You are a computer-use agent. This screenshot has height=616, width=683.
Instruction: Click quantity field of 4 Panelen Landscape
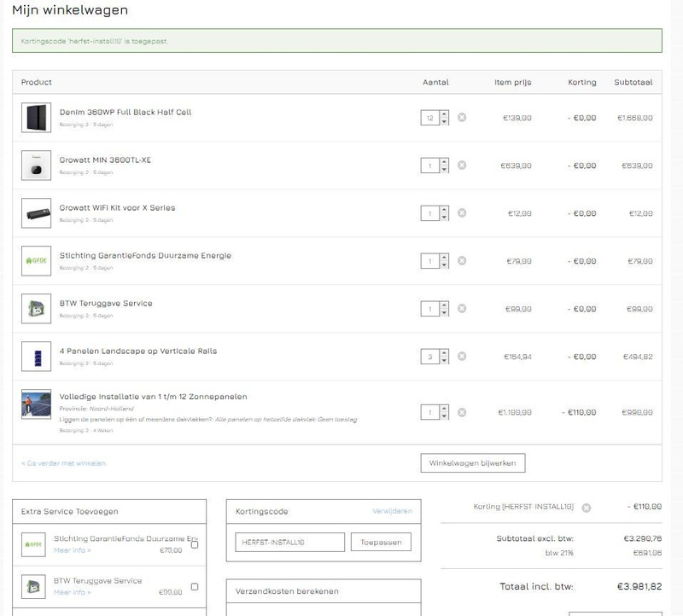point(430,357)
